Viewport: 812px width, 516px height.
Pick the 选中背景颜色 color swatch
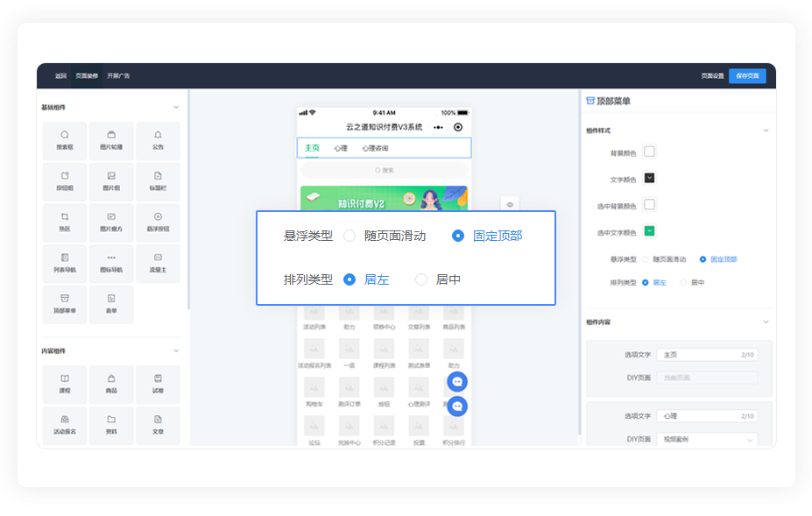649,205
